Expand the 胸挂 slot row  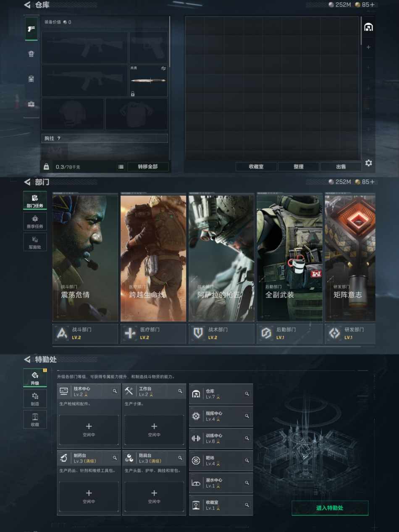click(x=104, y=138)
